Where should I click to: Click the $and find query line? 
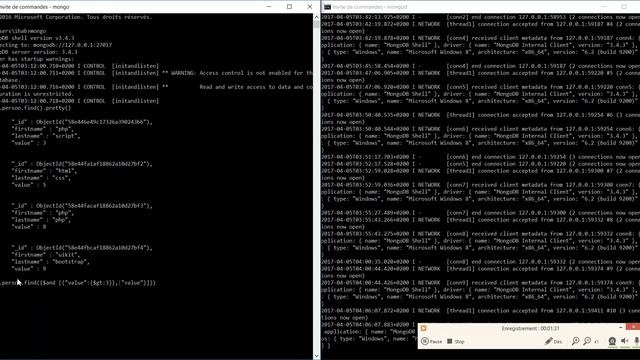(78, 282)
